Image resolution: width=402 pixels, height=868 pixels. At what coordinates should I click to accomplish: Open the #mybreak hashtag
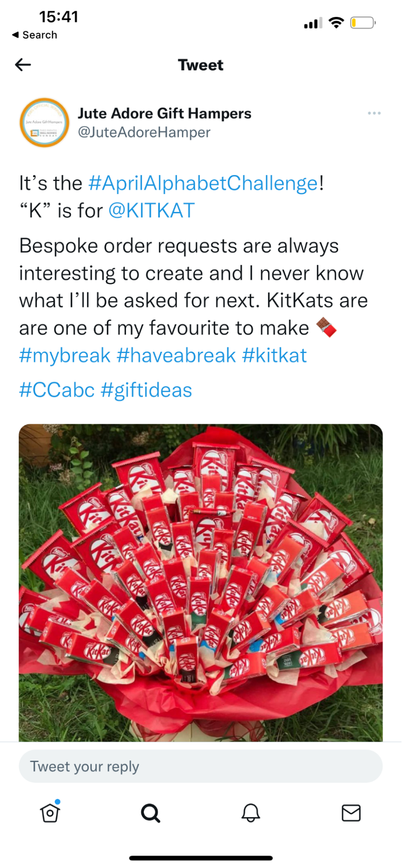[x=65, y=356]
